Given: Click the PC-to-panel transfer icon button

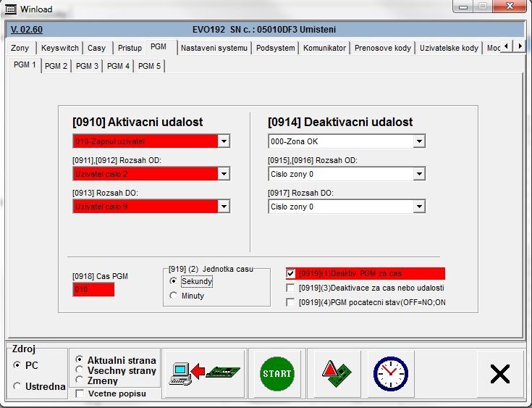Looking at the screenshot, I should coord(204,374).
